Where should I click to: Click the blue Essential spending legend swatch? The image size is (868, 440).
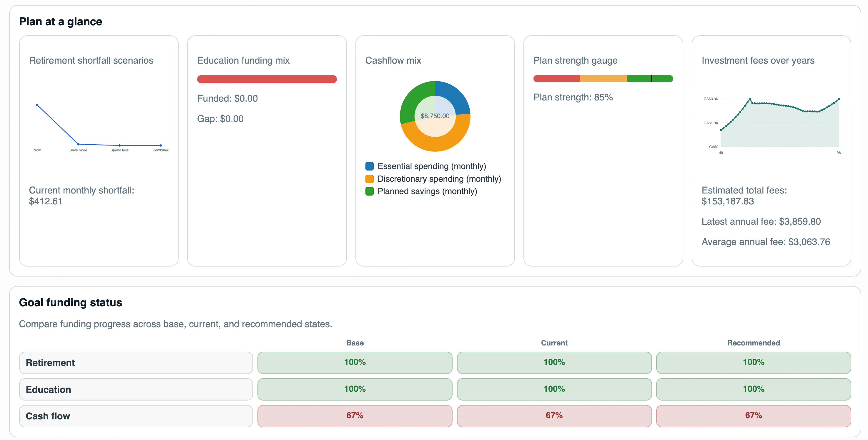point(369,166)
